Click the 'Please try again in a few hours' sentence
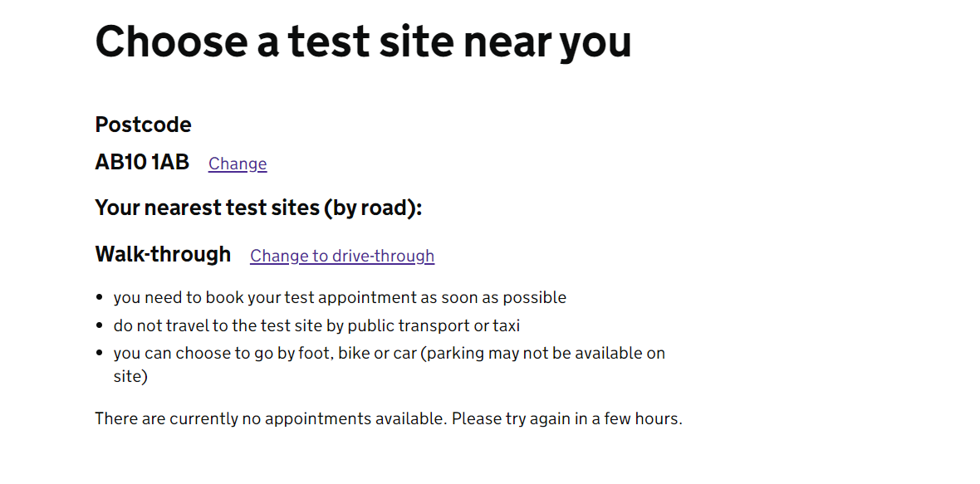The image size is (980, 484). 567,419
